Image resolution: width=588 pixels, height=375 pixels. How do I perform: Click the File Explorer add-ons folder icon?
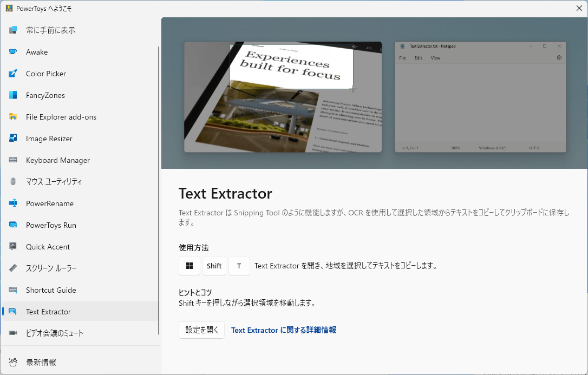(13, 116)
